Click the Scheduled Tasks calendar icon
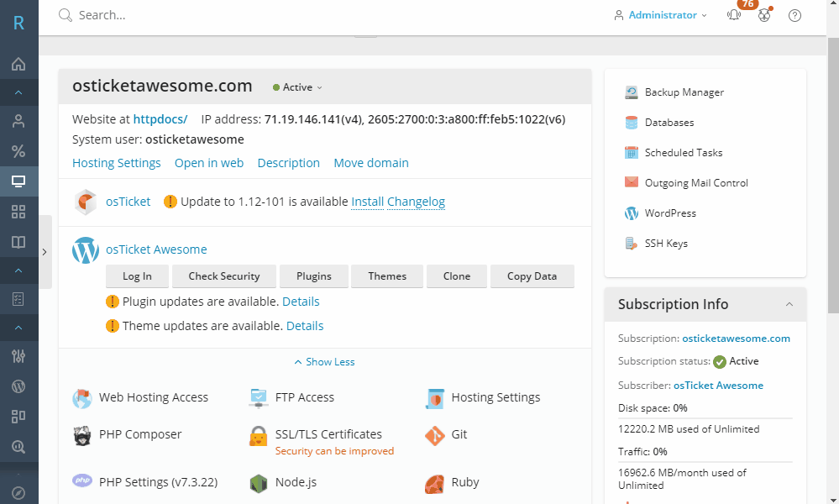839x504 pixels. (x=632, y=153)
